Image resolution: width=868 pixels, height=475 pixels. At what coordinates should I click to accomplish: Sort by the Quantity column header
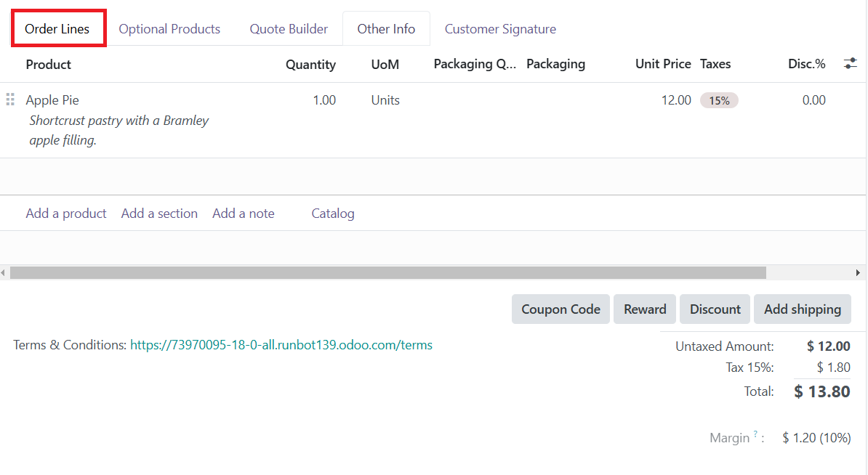[310, 65]
